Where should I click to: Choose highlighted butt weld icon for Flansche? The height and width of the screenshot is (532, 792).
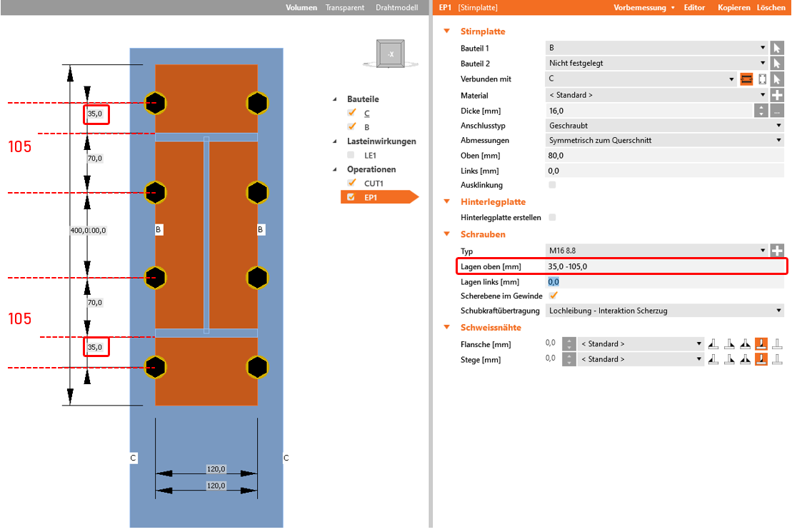click(x=761, y=344)
